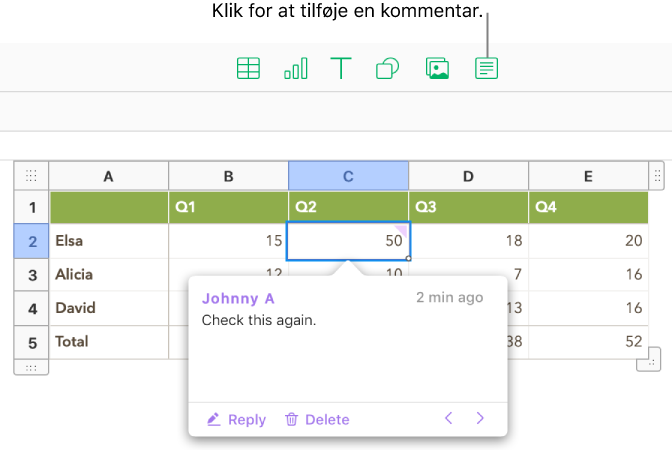The image size is (672, 450).
Task: Click the Media toolbar icon
Action: coord(437,69)
